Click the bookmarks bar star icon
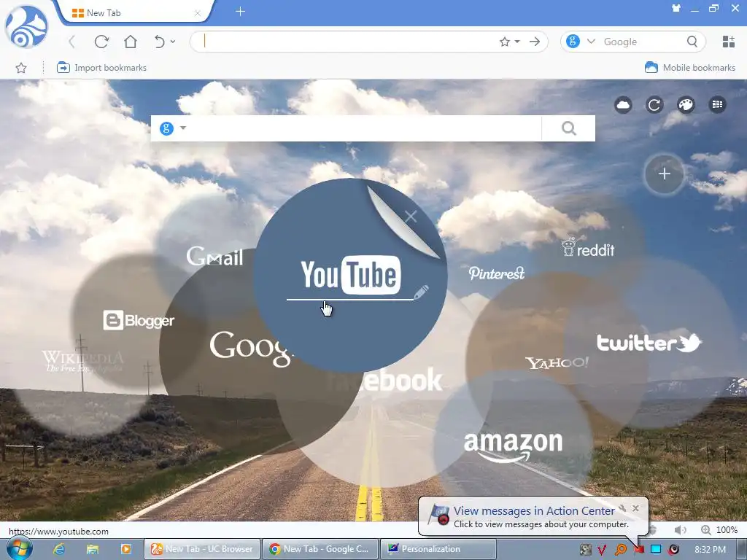747x560 pixels. [21, 68]
